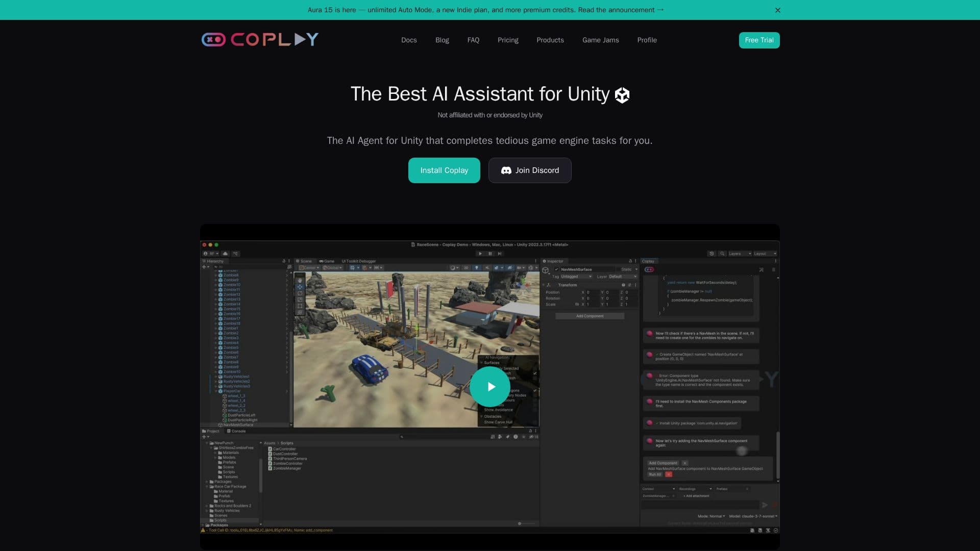Open the Center pivot dropdown in the demo Scene toolbar
Viewport: 980px width, 551px height.
click(x=309, y=268)
